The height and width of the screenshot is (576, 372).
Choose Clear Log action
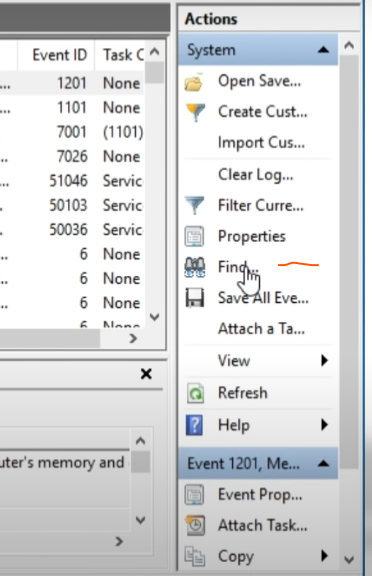click(256, 175)
